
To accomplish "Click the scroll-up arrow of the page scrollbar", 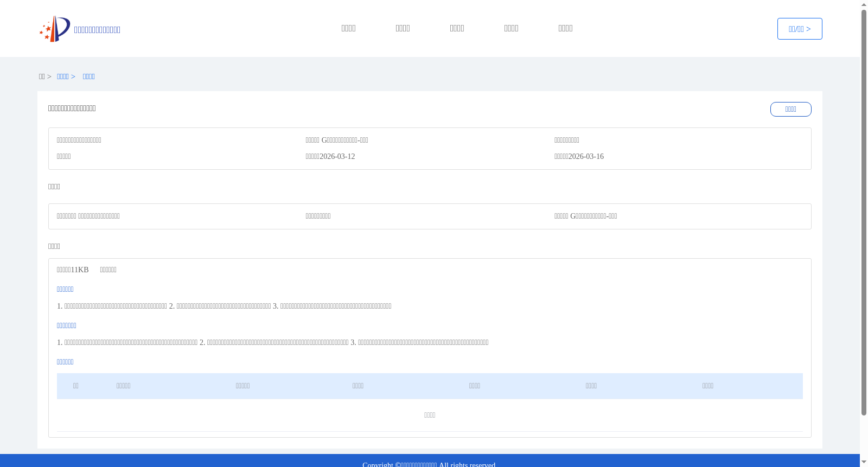I will click(864, 4).
